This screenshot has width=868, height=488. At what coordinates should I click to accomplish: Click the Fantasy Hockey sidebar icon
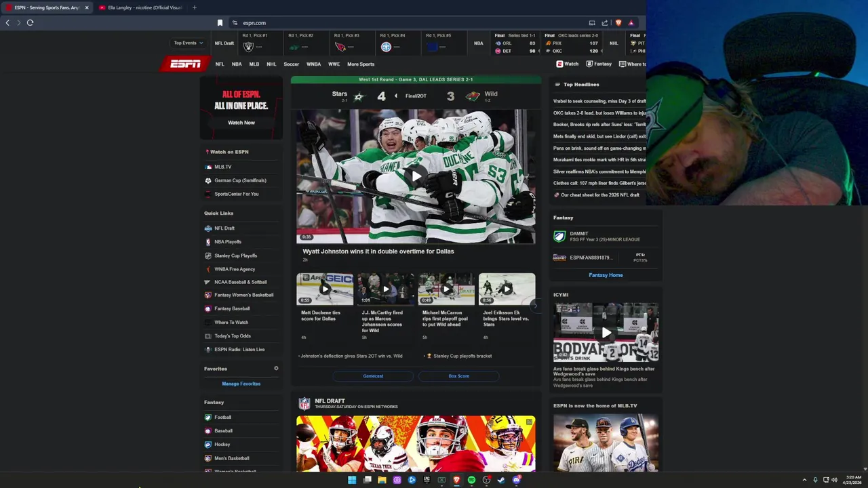tap(208, 445)
